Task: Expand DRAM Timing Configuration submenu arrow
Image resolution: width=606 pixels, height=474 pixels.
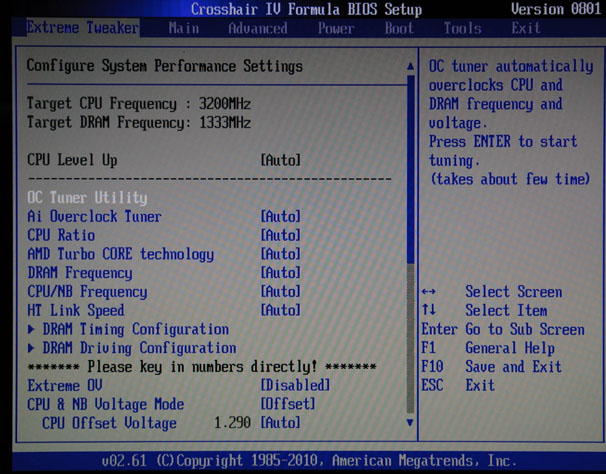Action: point(31,329)
